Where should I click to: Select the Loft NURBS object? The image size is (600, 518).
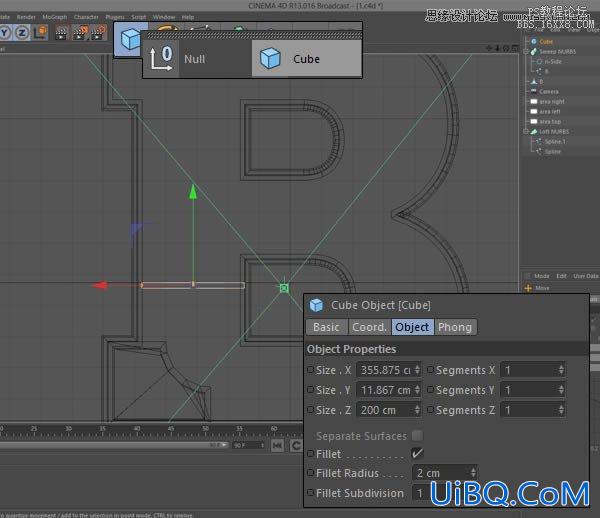pos(554,132)
